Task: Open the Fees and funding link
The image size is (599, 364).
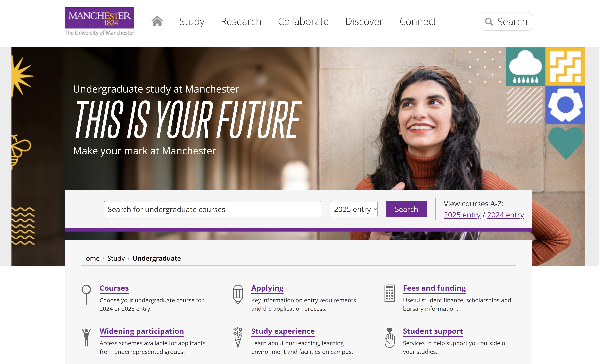Action: click(434, 288)
